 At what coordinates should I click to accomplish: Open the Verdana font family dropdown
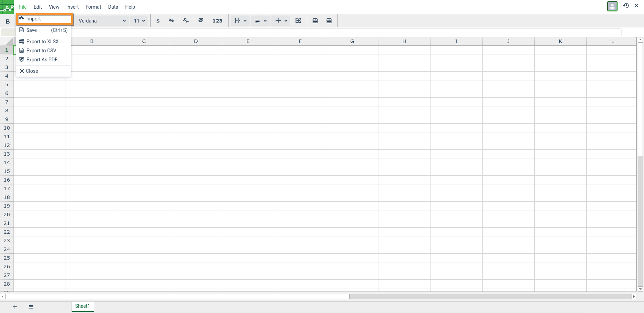click(x=102, y=21)
